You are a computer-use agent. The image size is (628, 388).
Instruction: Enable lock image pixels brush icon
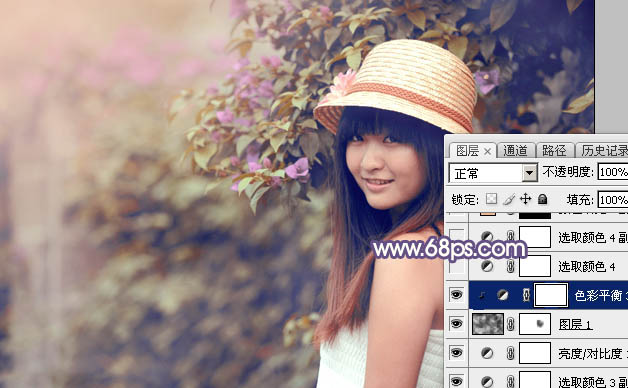[x=509, y=199]
